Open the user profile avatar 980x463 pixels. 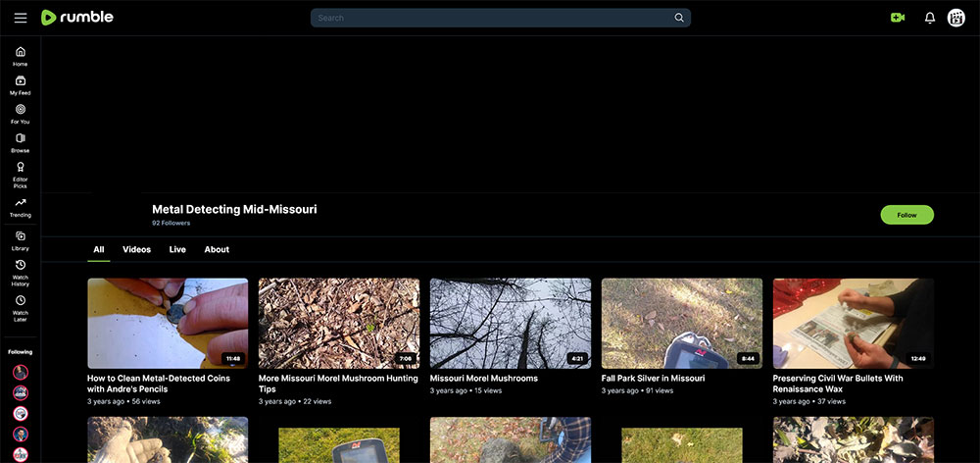(x=956, y=18)
